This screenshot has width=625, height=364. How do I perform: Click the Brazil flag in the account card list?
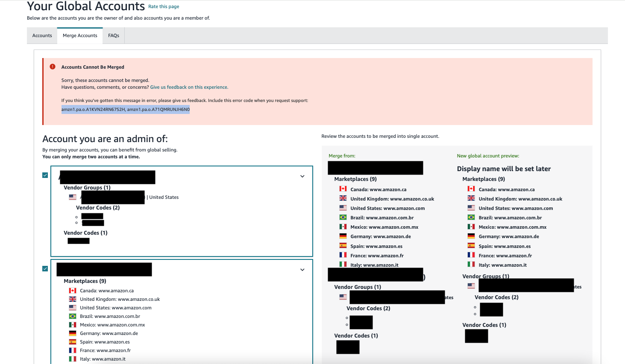click(x=73, y=316)
